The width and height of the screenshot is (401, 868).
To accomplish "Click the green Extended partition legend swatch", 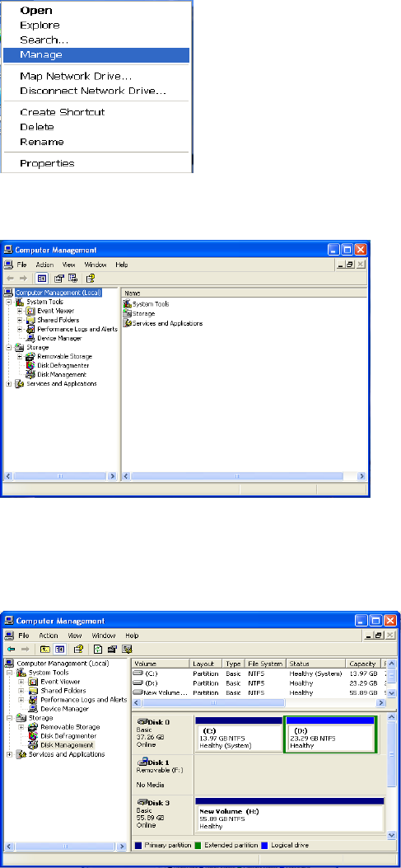I will tap(199, 845).
